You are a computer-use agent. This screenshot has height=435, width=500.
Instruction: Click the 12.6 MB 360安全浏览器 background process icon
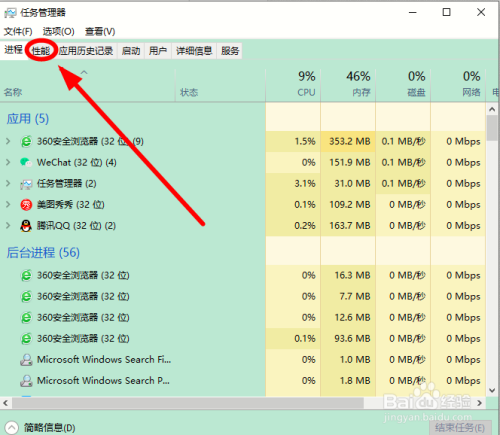click(x=26, y=317)
